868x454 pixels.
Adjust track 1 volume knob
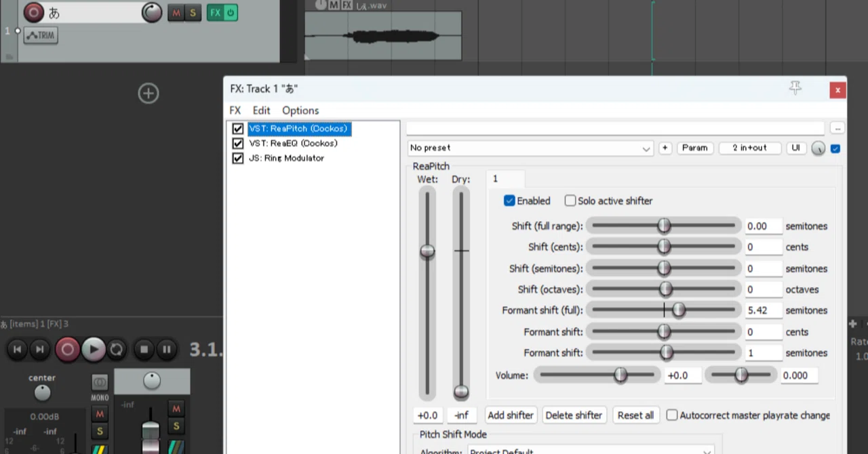152,12
